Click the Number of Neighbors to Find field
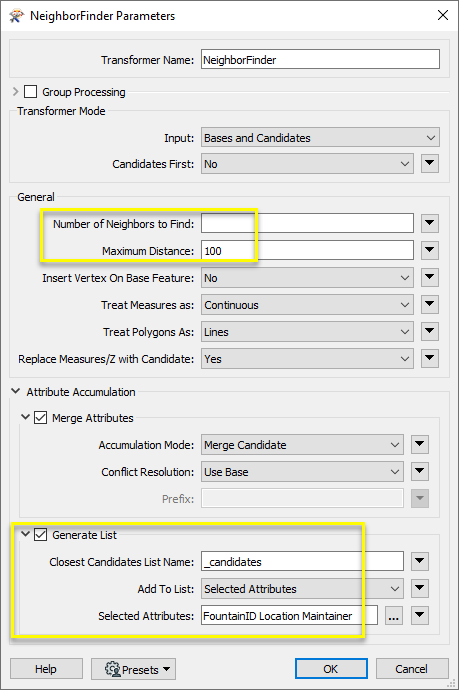Image resolution: width=459 pixels, height=690 pixels. coord(307,224)
